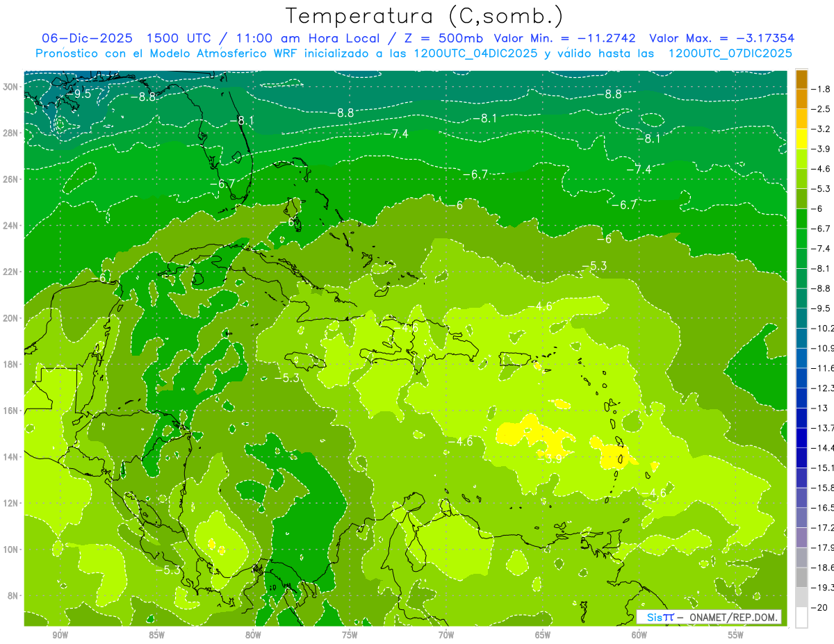This screenshot has height=644, width=834.
Task: Select the "Z = 500mb" level text
Action: pyautogui.click(x=441, y=38)
